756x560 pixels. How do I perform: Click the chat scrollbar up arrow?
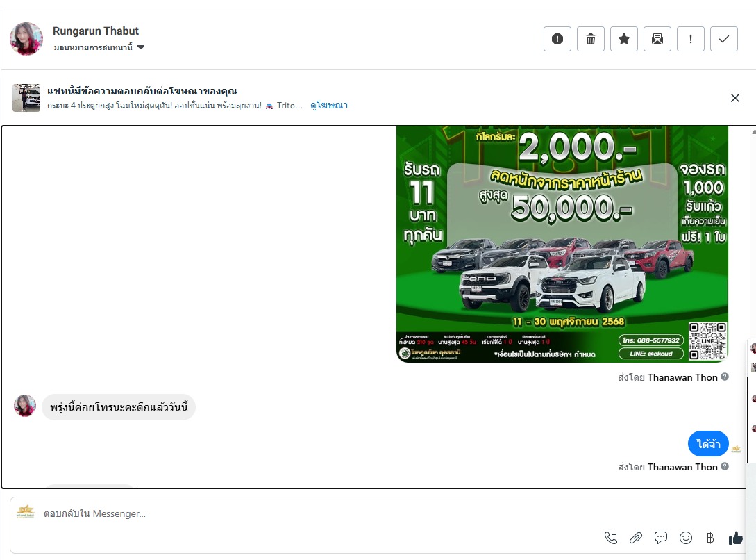point(753,132)
